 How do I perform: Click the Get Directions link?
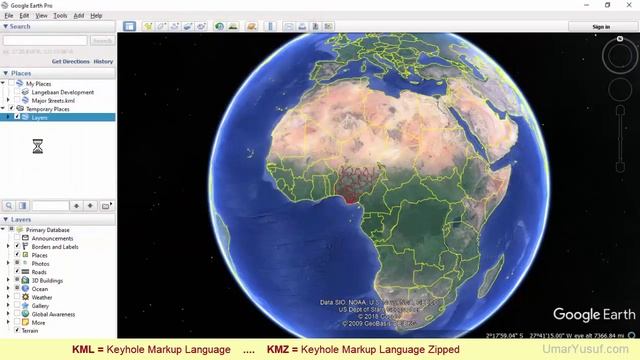click(71, 61)
